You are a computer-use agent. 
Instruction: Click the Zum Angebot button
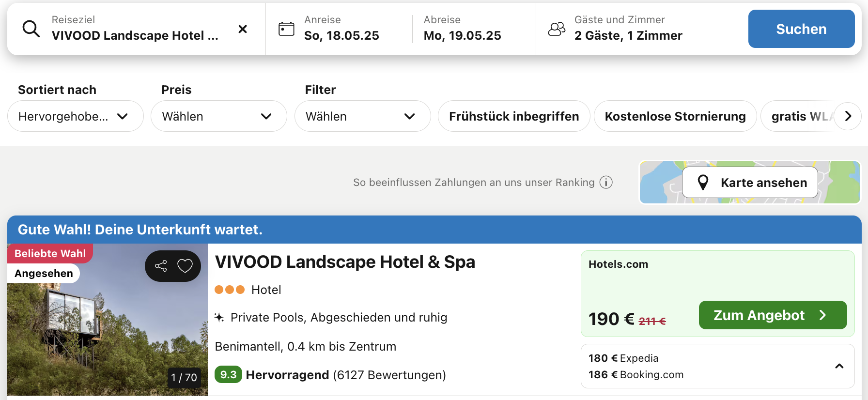point(772,315)
